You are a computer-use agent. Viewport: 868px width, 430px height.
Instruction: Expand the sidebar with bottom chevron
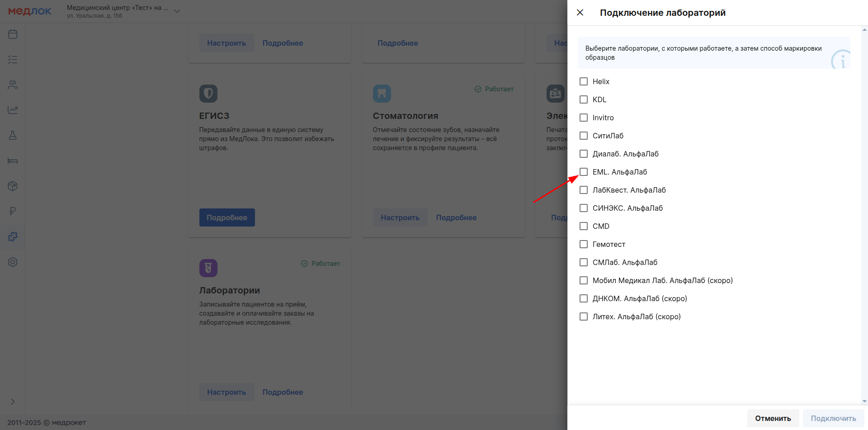pyautogui.click(x=13, y=402)
